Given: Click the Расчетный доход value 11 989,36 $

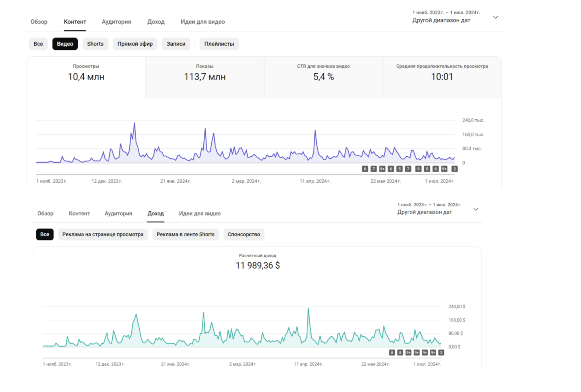Looking at the screenshot, I should (x=258, y=265).
